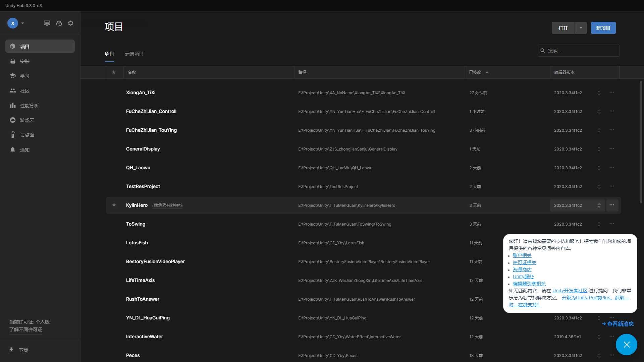Expand the 打开 button dropdown arrow
This screenshot has width=644, height=362.
581,28
